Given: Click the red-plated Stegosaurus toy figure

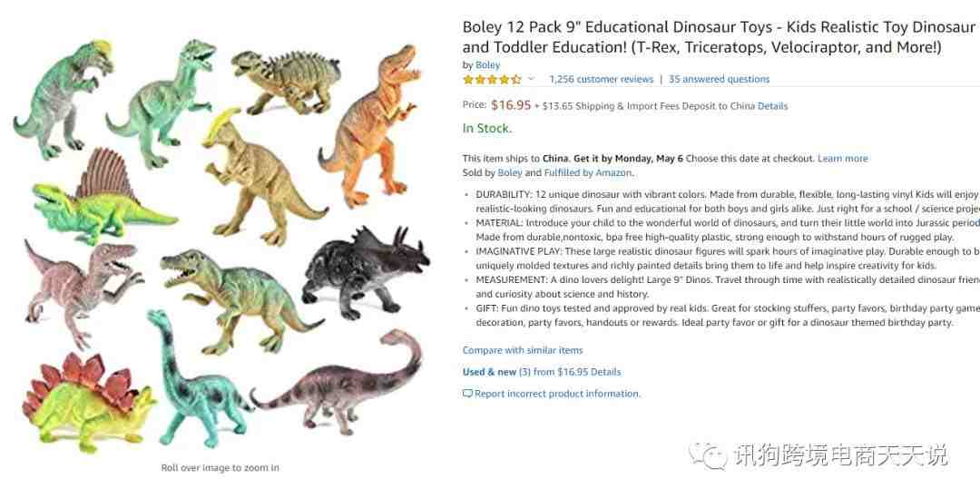Looking at the screenshot, I should (88, 401).
